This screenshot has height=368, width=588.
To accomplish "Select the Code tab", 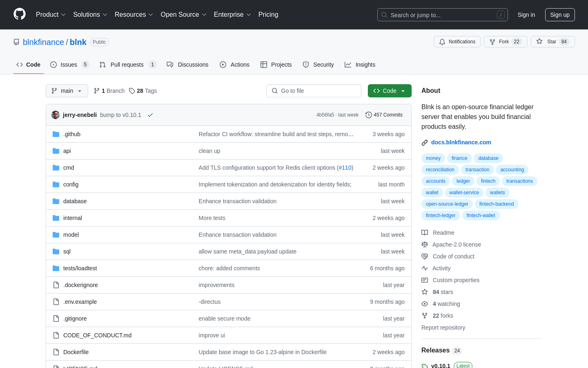I will click(x=29, y=65).
